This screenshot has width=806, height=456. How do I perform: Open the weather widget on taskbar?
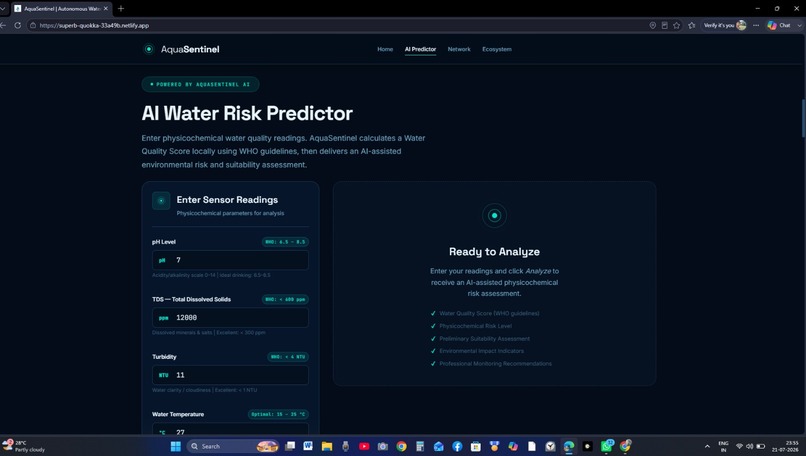click(x=24, y=446)
